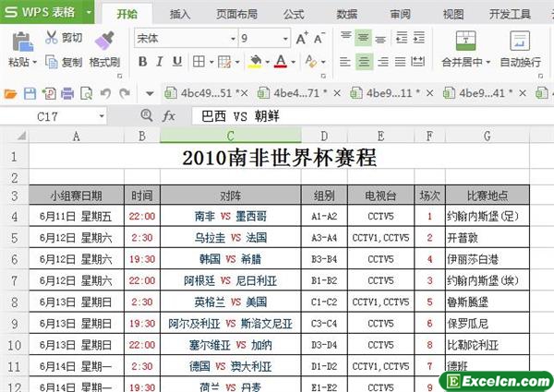
Task: Apply the yellow fill color bucket
Action: (x=255, y=62)
